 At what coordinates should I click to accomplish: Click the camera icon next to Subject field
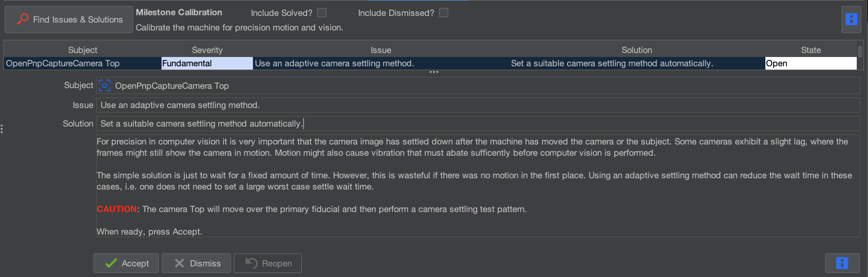pos(105,86)
